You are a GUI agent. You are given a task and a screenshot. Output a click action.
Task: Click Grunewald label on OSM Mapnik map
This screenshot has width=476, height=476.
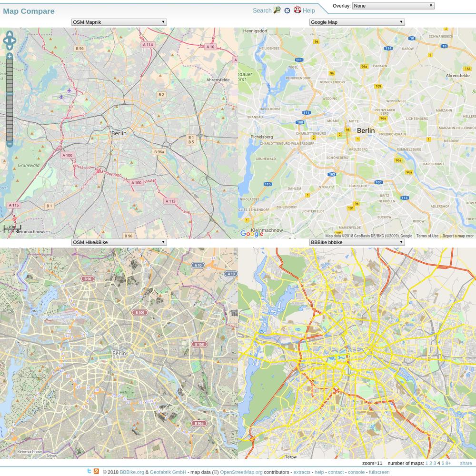(29, 166)
